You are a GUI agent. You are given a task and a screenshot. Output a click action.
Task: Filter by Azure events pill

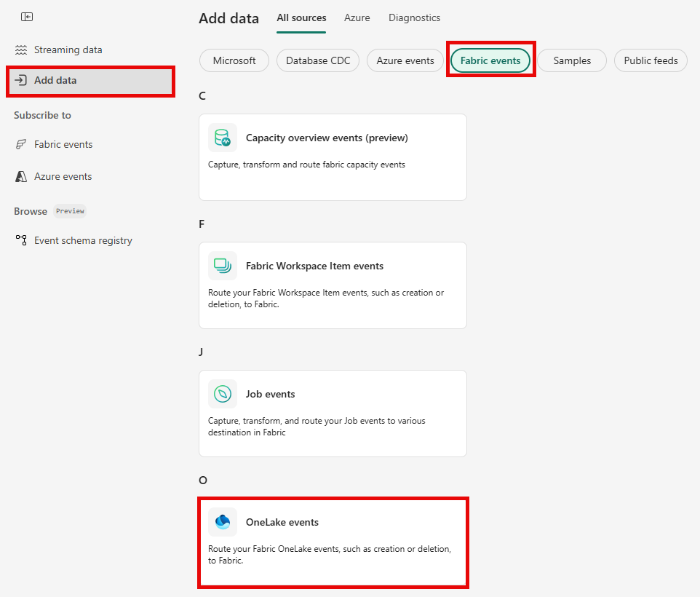pos(405,60)
